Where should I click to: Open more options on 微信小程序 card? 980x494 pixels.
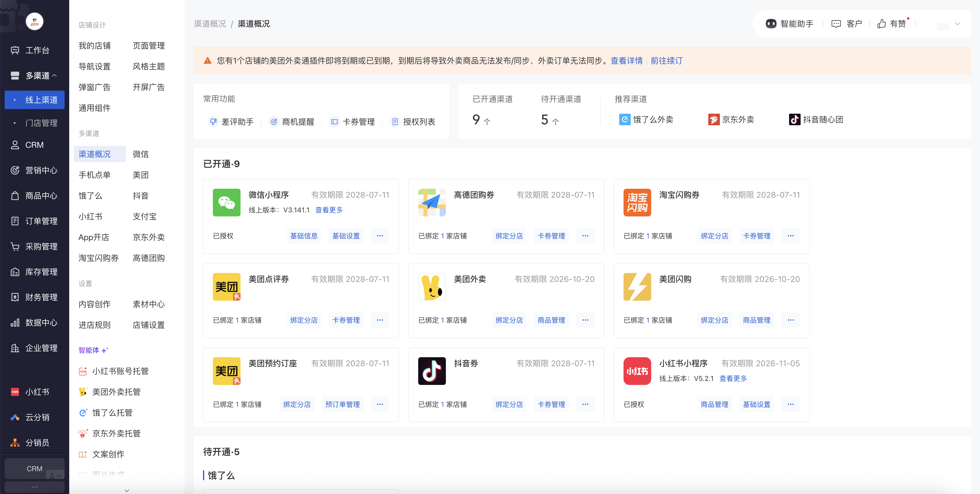click(x=380, y=236)
